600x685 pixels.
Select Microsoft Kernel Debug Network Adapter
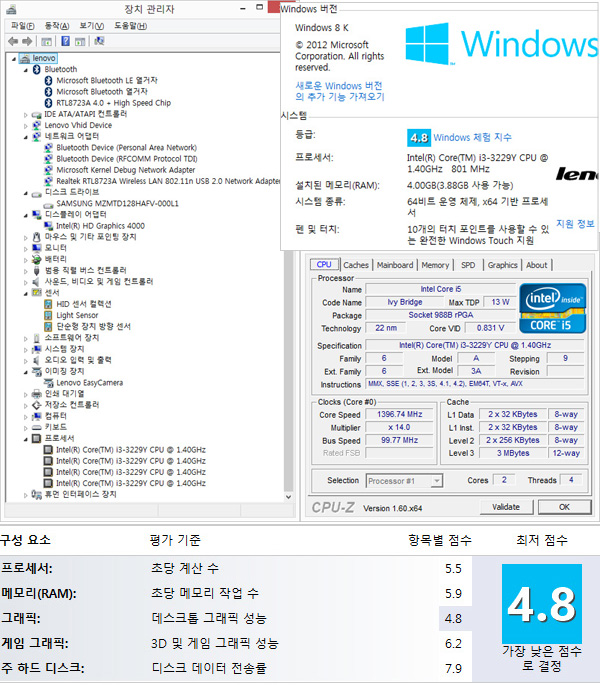click(x=125, y=170)
